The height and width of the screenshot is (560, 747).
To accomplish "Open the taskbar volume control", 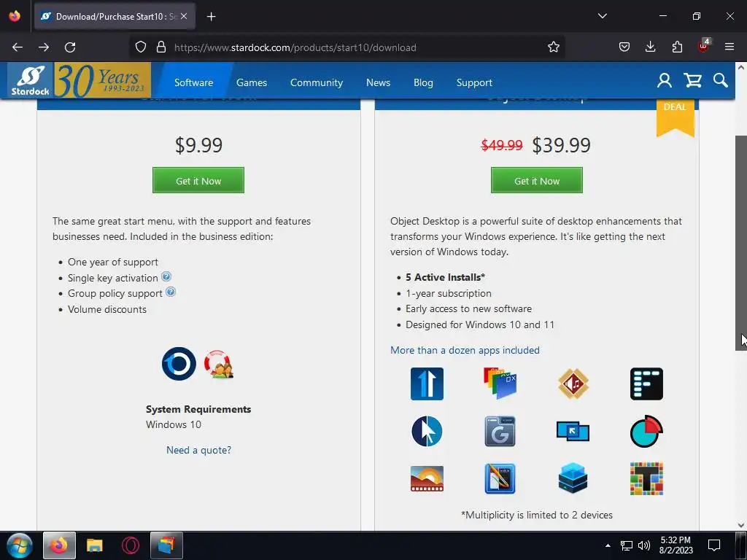I will 644,545.
